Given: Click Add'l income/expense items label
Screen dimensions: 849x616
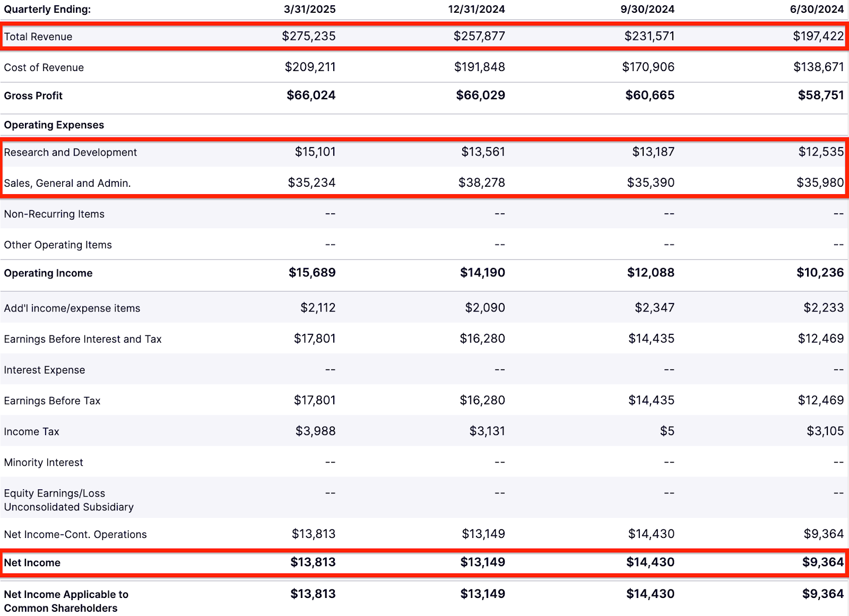Looking at the screenshot, I should pyautogui.click(x=72, y=308).
